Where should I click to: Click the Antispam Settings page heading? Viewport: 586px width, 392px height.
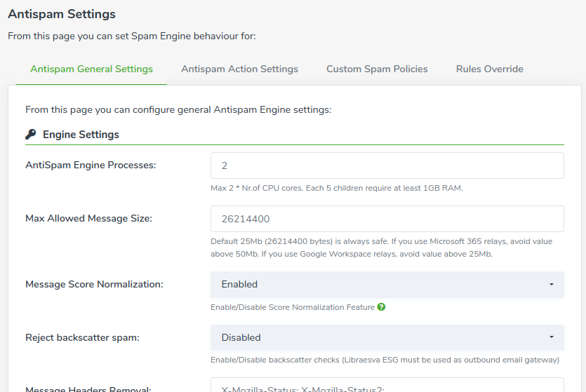[x=62, y=14]
